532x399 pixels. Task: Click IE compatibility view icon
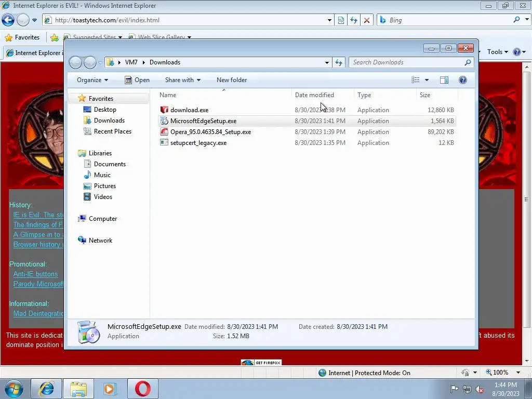tap(341, 20)
